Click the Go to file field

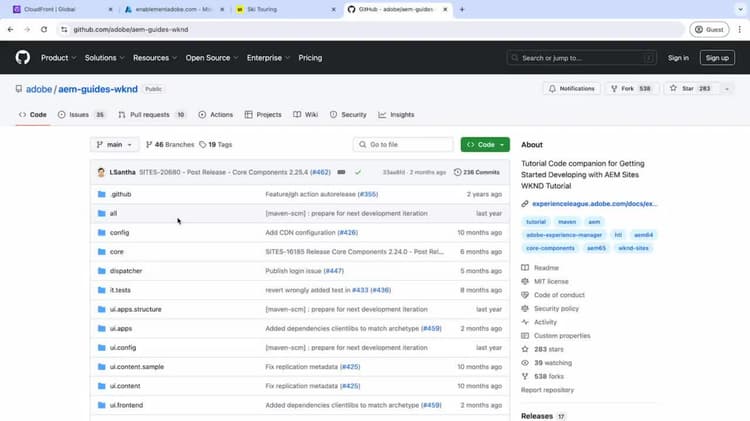(403, 144)
